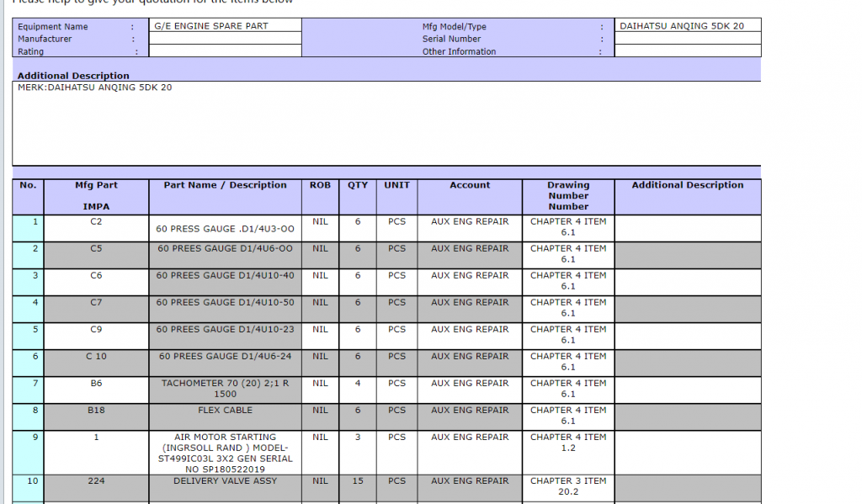Click the Drawing Number column header
This screenshot has height=504, width=862.
coord(568,196)
